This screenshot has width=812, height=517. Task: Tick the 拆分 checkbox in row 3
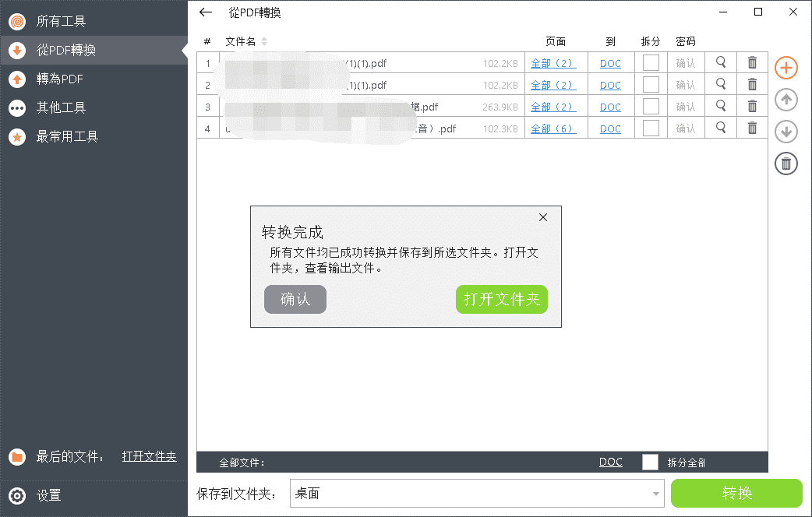click(651, 106)
